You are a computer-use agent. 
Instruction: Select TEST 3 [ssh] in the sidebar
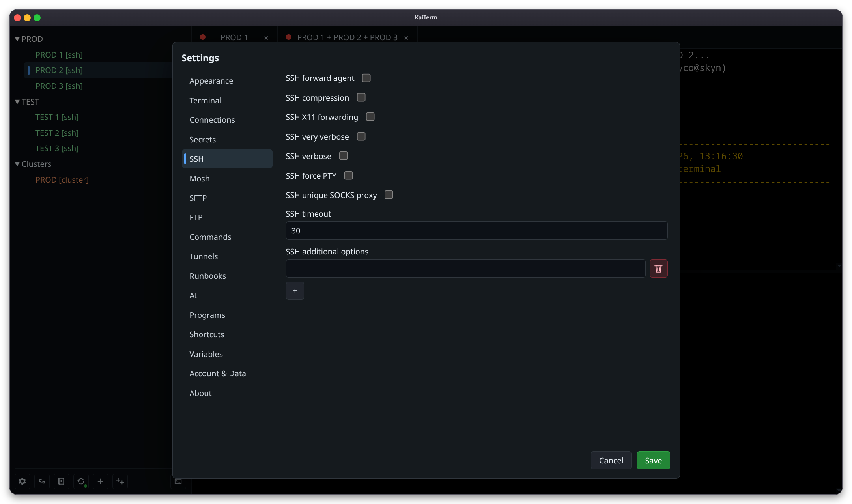[x=57, y=148]
